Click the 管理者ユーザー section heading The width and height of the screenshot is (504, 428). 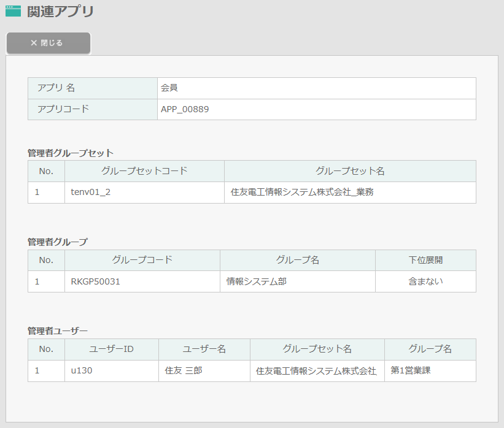pyautogui.click(x=58, y=331)
